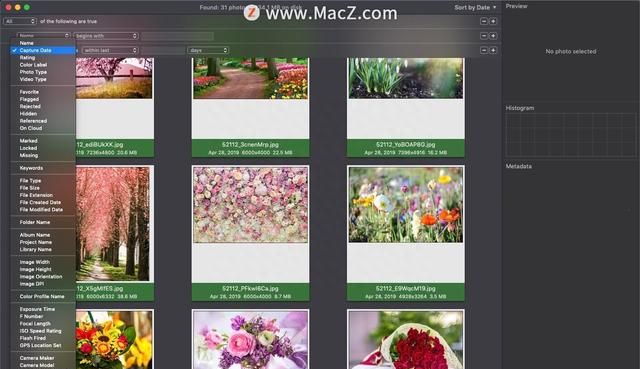640x369 pixels.
Task: Select the pink and purple bouquet photo
Action: coord(251,340)
